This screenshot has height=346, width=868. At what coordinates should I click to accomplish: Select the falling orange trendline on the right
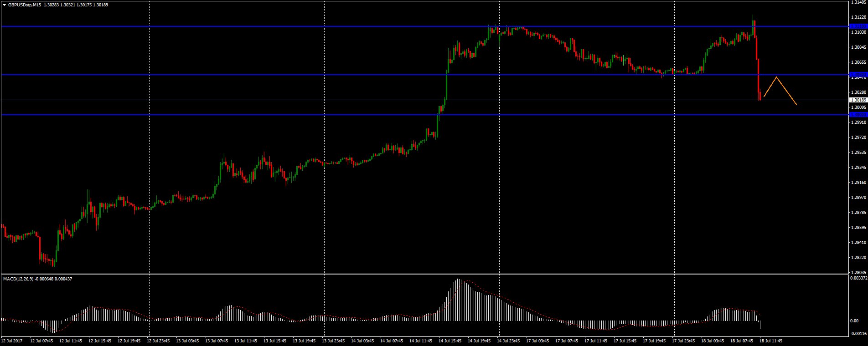786,91
